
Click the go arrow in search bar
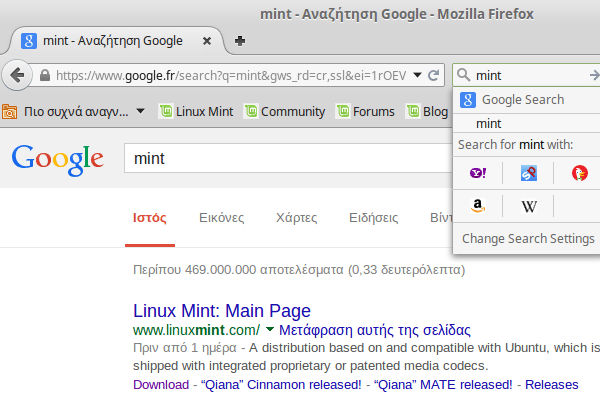(595, 75)
